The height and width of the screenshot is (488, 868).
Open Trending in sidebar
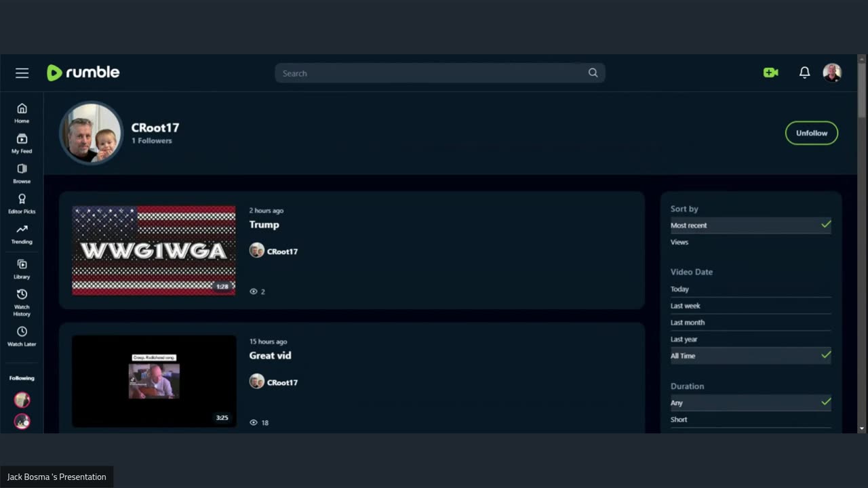tap(22, 235)
